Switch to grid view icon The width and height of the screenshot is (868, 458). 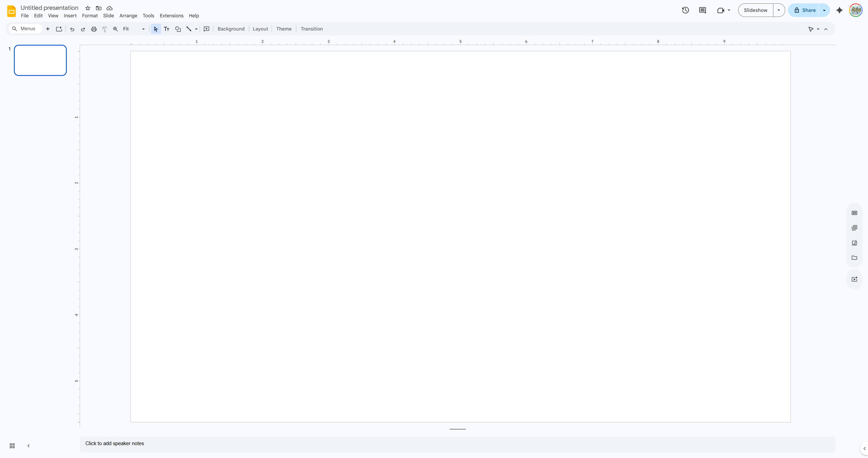12,446
